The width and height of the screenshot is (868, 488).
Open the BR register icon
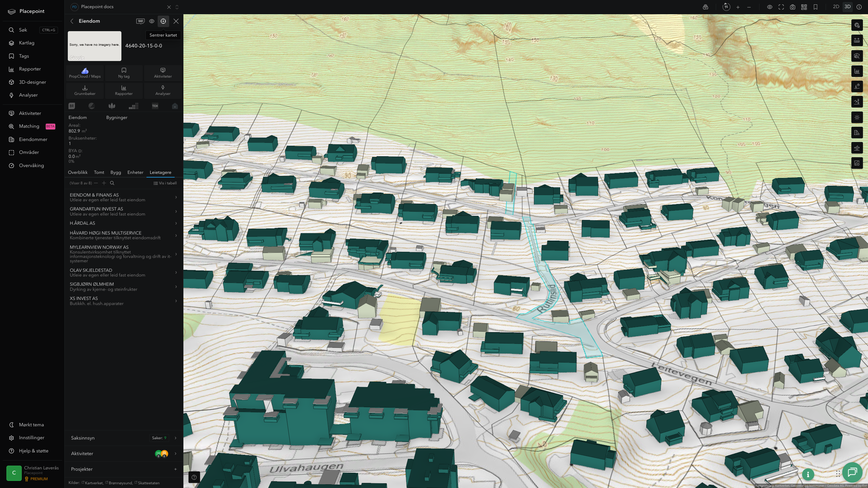72,106
